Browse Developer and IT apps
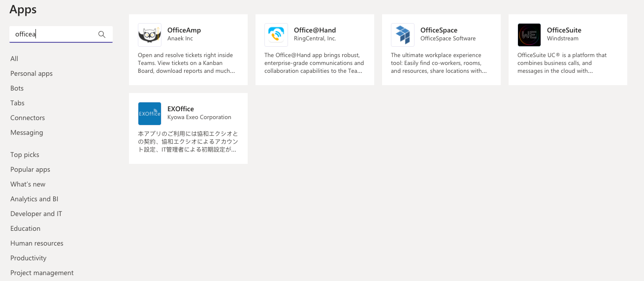This screenshot has width=644, height=281. tap(36, 214)
